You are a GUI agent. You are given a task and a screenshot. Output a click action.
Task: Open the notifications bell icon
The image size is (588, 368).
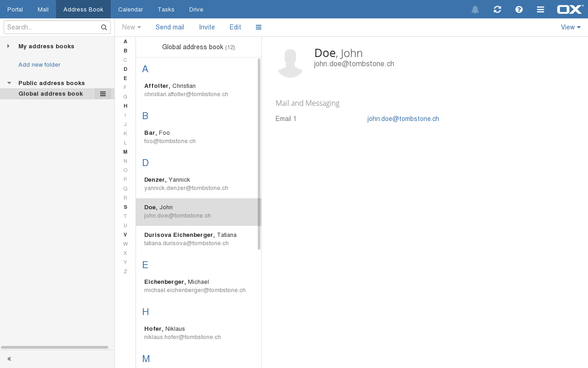tap(475, 10)
